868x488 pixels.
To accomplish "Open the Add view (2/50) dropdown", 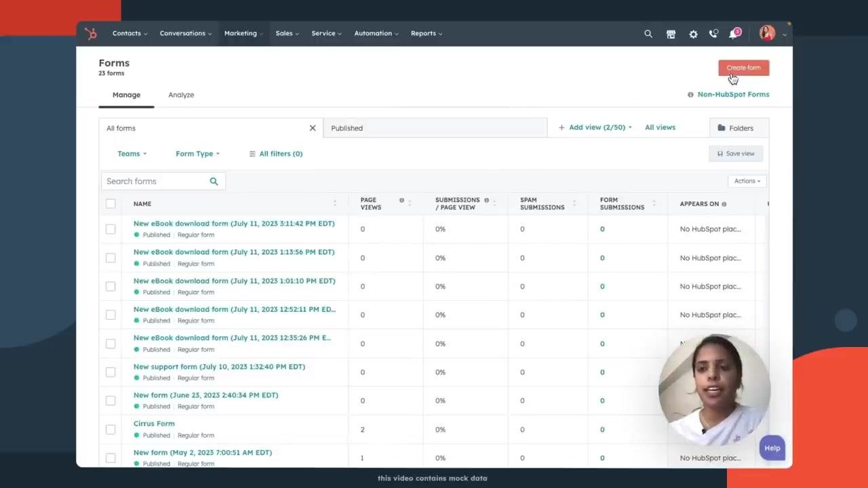I will tap(595, 127).
